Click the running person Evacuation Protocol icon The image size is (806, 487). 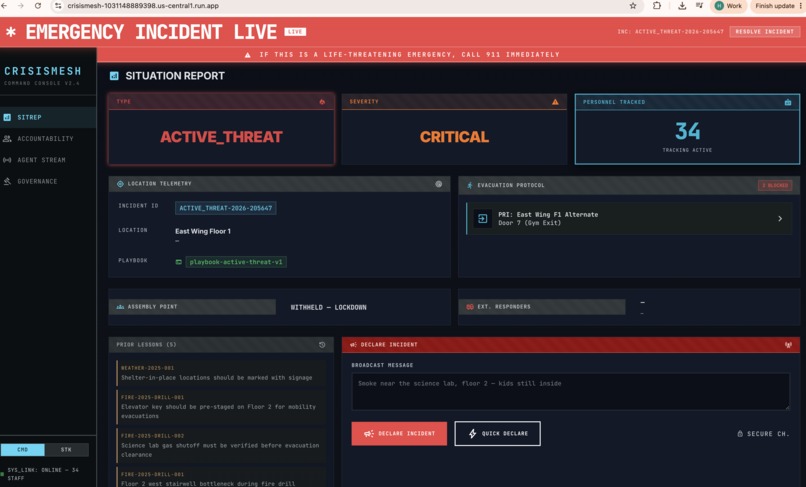(x=469, y=185)
